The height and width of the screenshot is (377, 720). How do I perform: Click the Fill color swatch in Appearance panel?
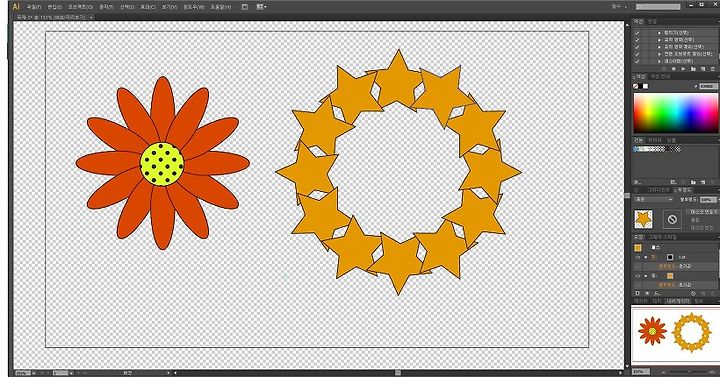(x=670, y=276)
